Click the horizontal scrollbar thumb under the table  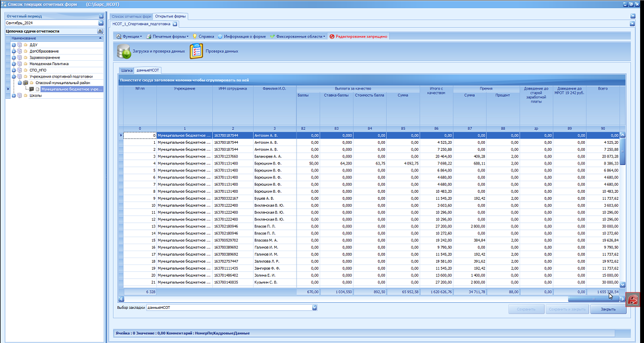click(x=594, y=299)
